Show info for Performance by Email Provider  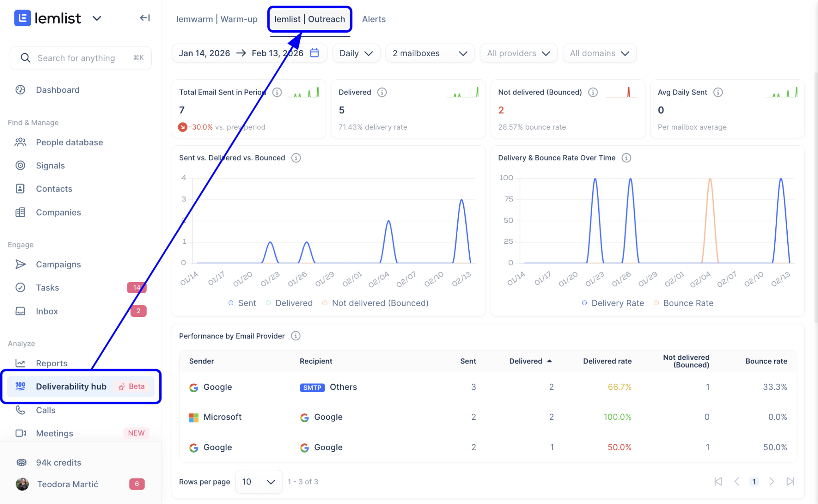296,336
